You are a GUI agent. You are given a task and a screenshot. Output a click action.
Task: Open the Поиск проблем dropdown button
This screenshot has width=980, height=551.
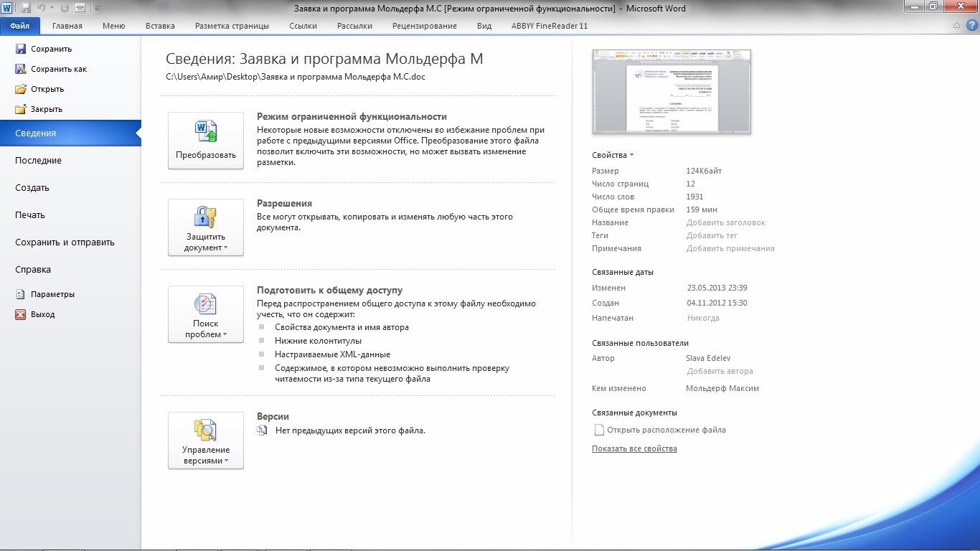pyautogui.click(x=206, y=314)
